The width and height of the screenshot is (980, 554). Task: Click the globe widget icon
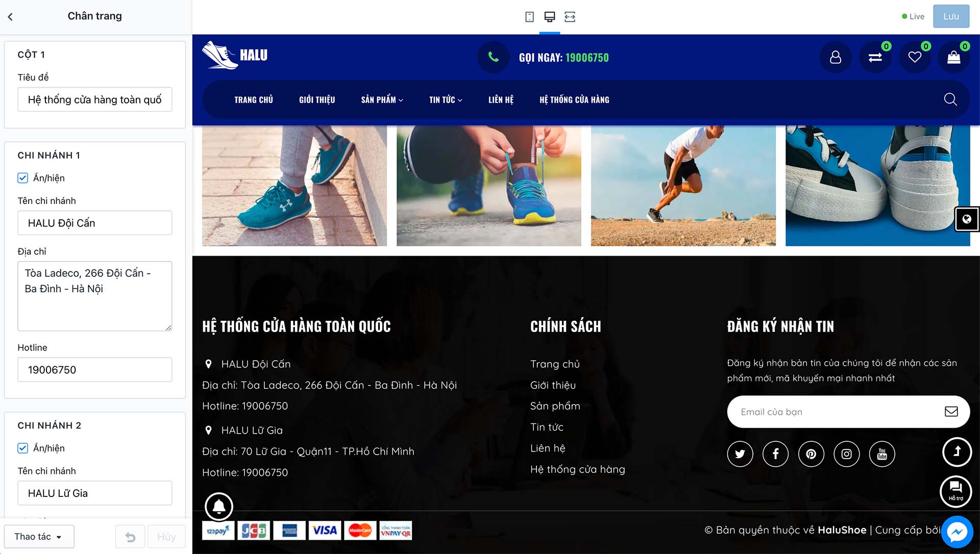(967, 219)
